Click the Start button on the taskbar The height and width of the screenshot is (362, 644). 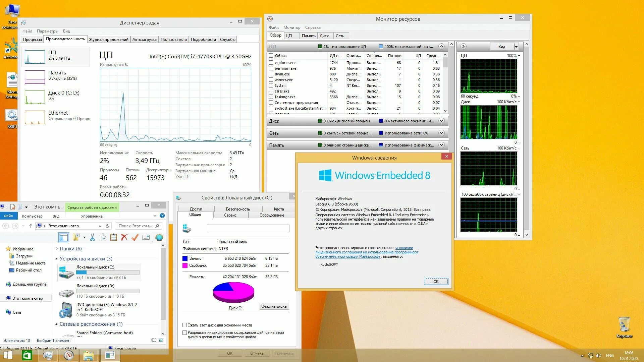tap(7, 355)
